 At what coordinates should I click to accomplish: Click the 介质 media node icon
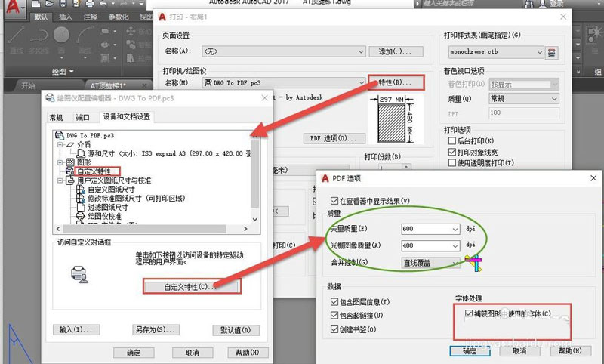[x=70, y=144]
